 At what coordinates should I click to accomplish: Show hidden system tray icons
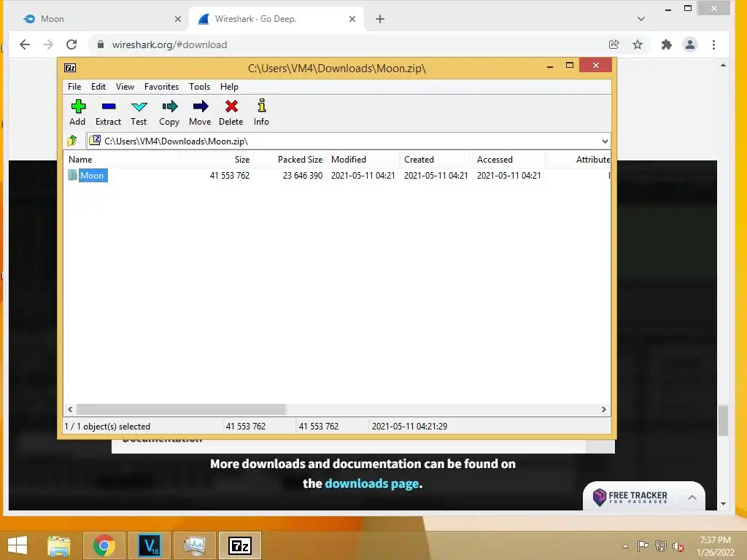[x=625, y=546]
